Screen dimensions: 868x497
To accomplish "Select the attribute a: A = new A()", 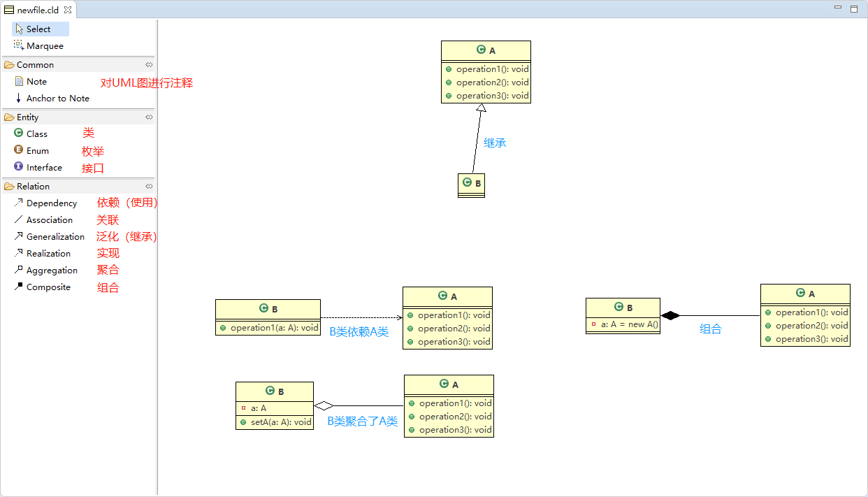I will 623,324.
